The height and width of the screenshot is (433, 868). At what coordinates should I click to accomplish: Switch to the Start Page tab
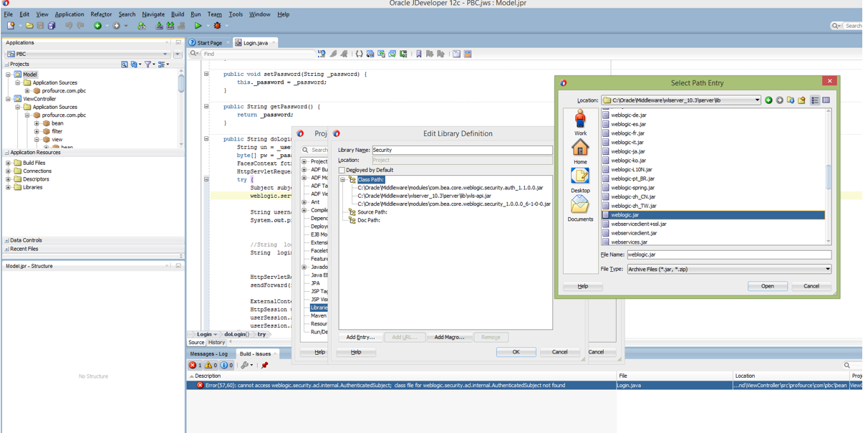(x=209, y=43)
